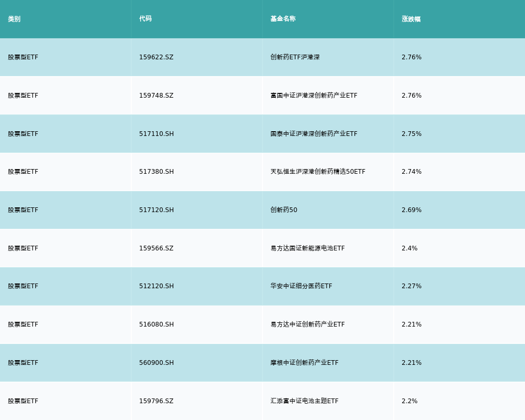The image size is (525, 420).
Task: Click fund name 国泰中证沪港深创新药产业ETF
Action: [314, 134]
